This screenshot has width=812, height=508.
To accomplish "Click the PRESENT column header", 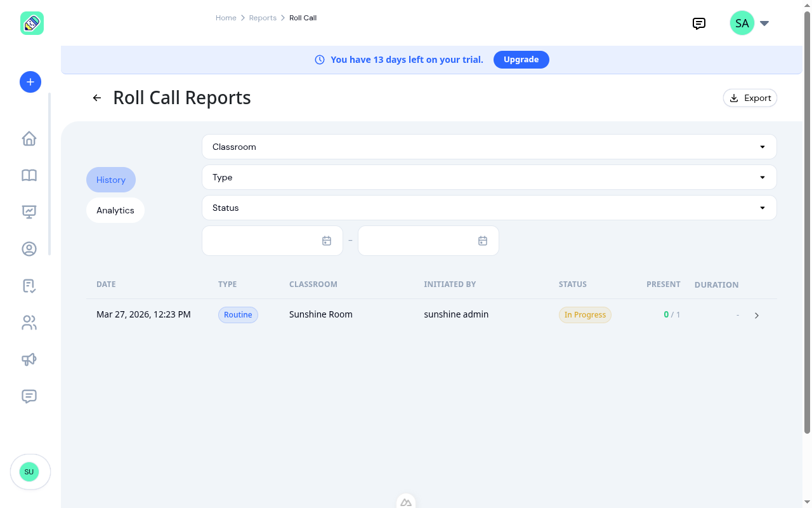I will 664,284.
